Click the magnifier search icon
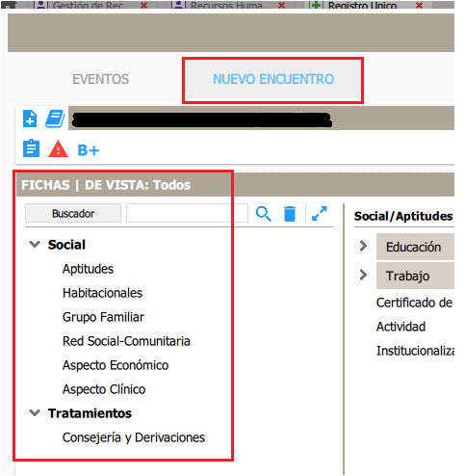The image size is (465, 476). [x=264, y=214]
